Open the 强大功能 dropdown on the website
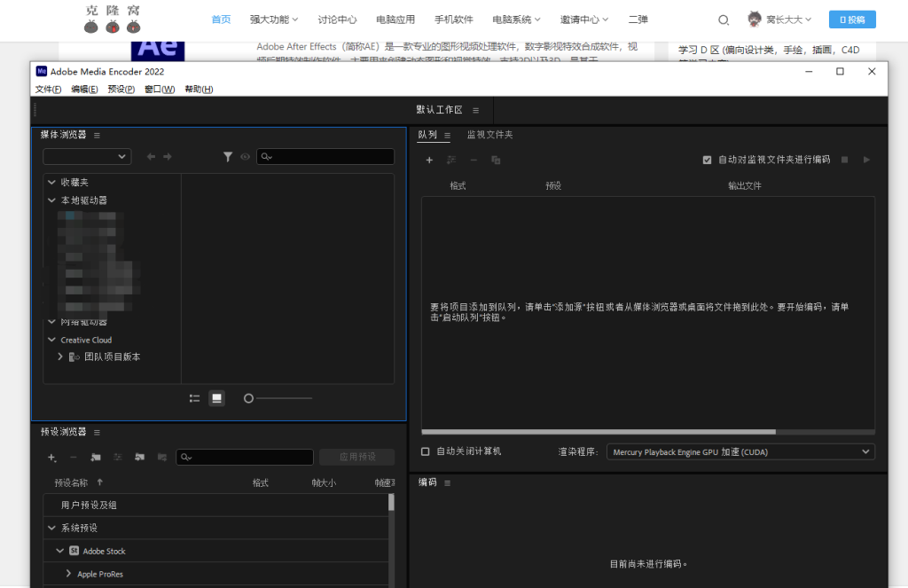This screenshot has height=588, width=908. coord(274,20)
